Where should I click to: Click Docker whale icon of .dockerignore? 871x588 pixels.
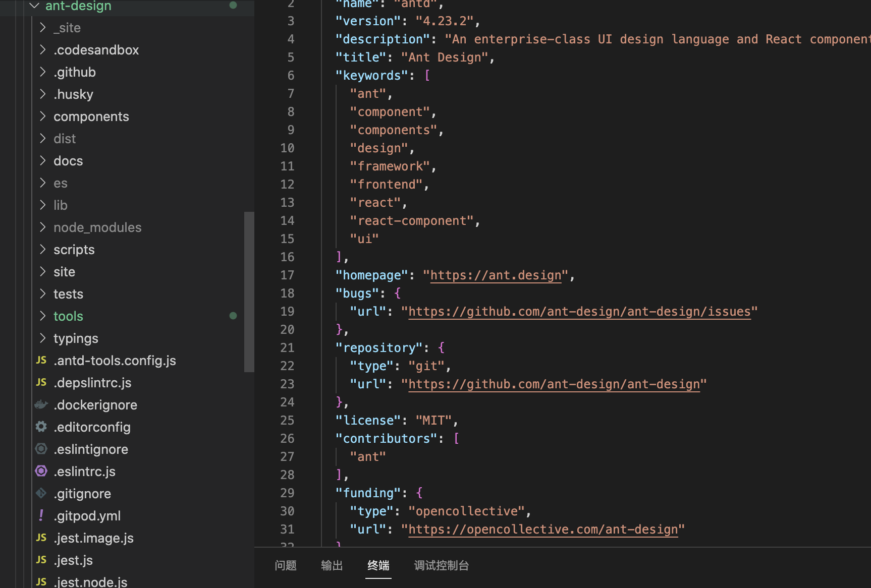coord(41,404)
